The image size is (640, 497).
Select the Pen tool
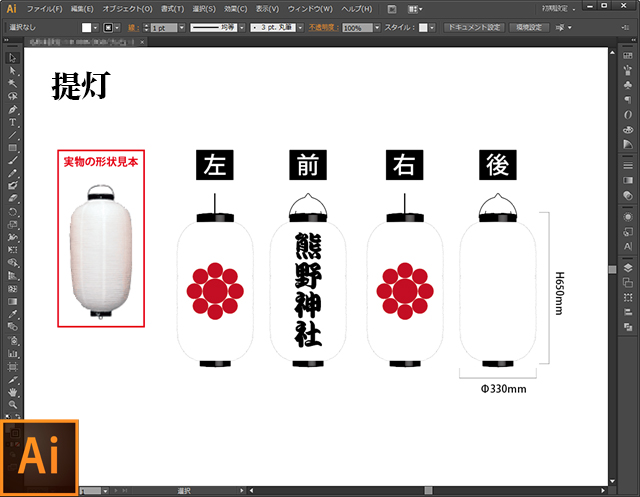click(12, 109)
